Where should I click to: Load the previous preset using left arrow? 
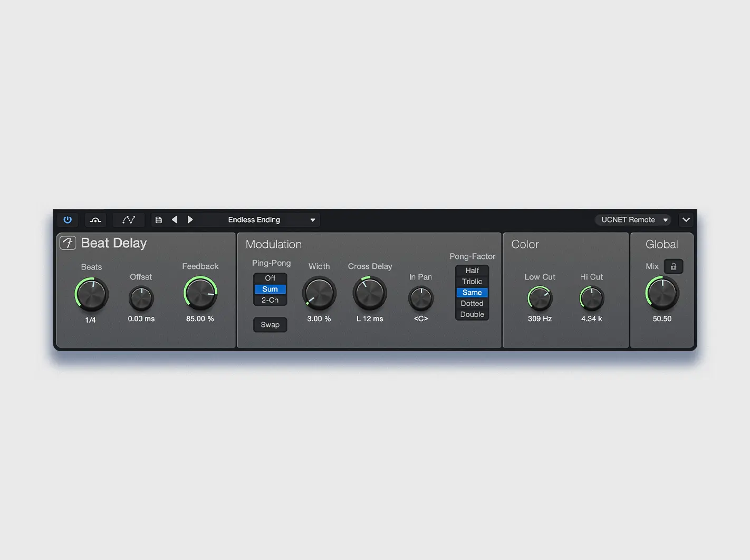[x=175, y=219]
